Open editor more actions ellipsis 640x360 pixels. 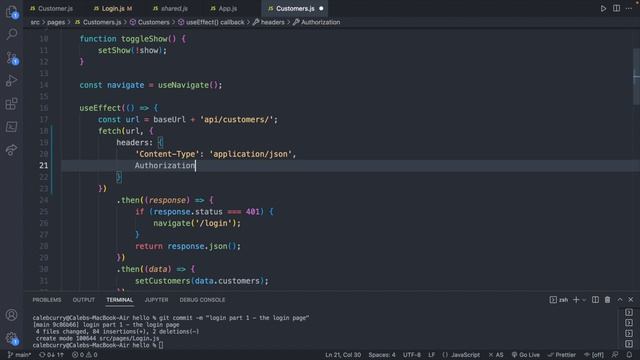coord(629,9)
